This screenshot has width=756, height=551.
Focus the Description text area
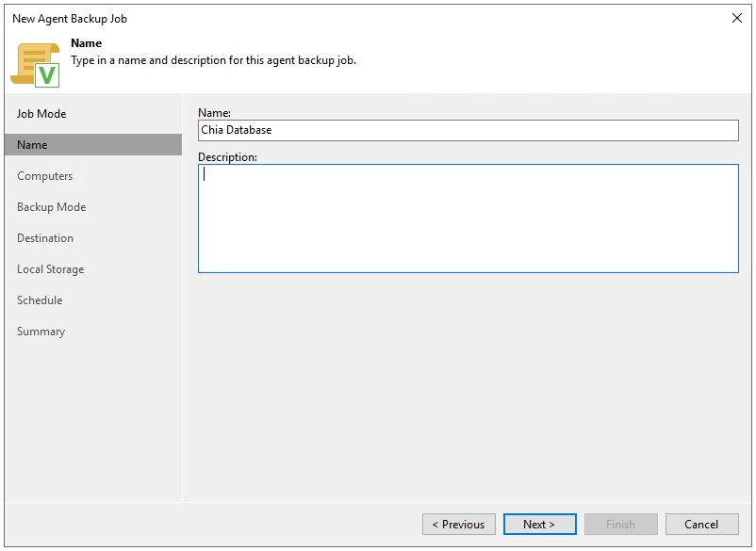pos(468,219)
